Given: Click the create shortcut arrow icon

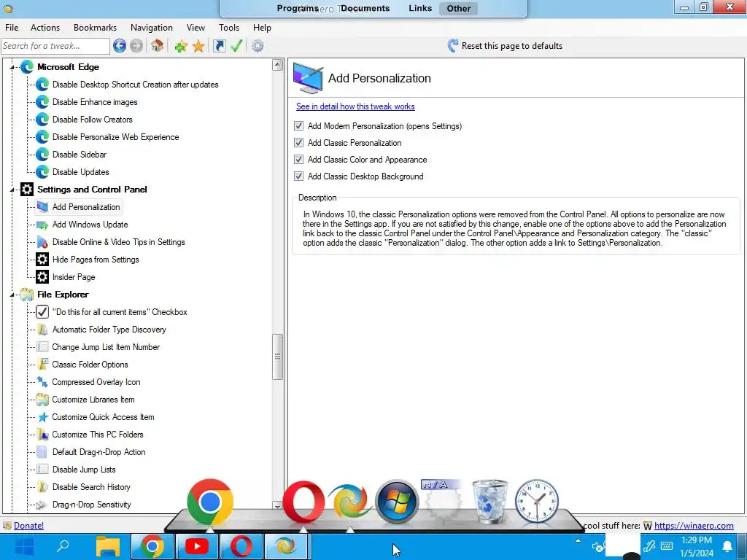Looking at the screenshot, I should tap(219, 46).
